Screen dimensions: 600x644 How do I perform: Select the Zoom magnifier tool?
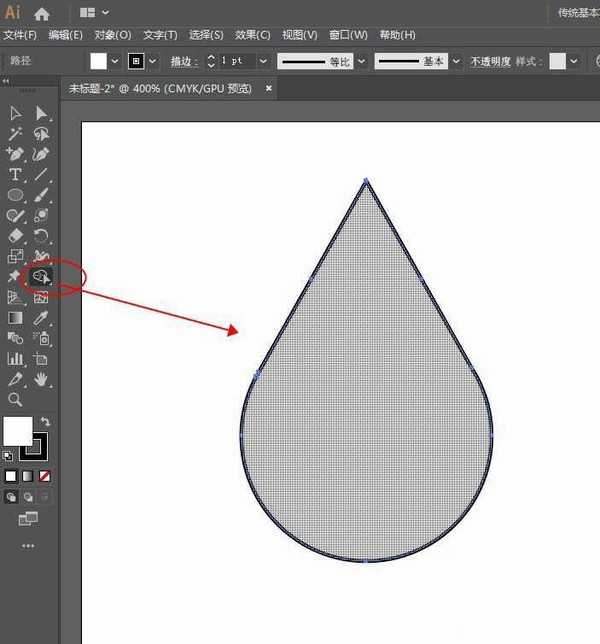pyautogui.click(x=16, y=400)
